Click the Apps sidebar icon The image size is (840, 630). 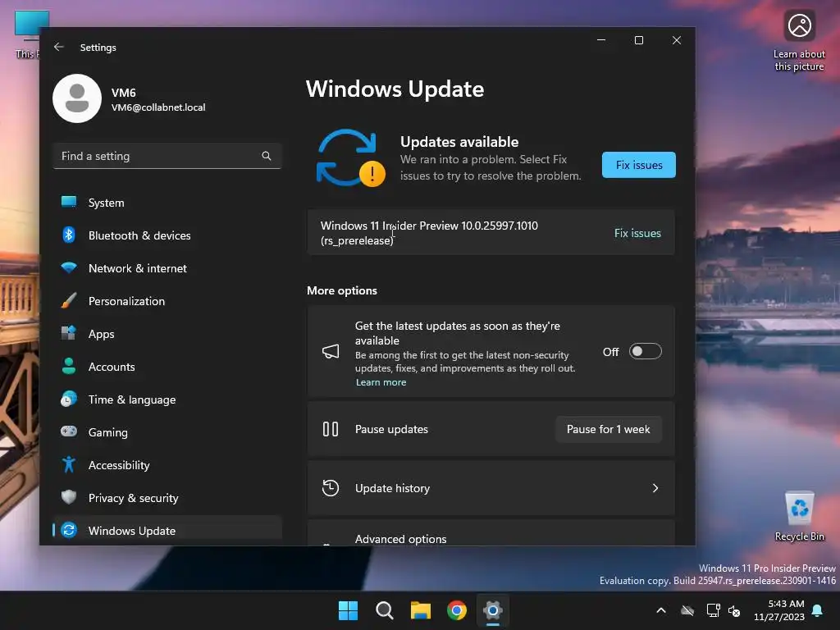click(69, 333)
